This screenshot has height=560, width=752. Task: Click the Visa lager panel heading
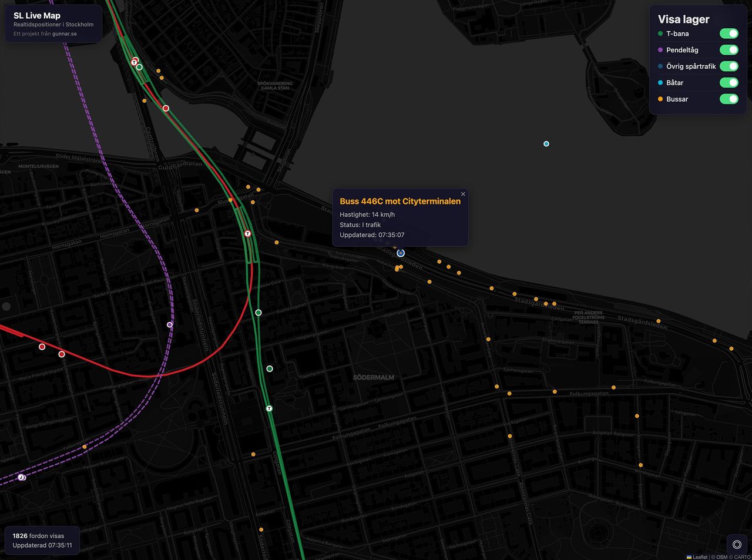coord(683,19)
